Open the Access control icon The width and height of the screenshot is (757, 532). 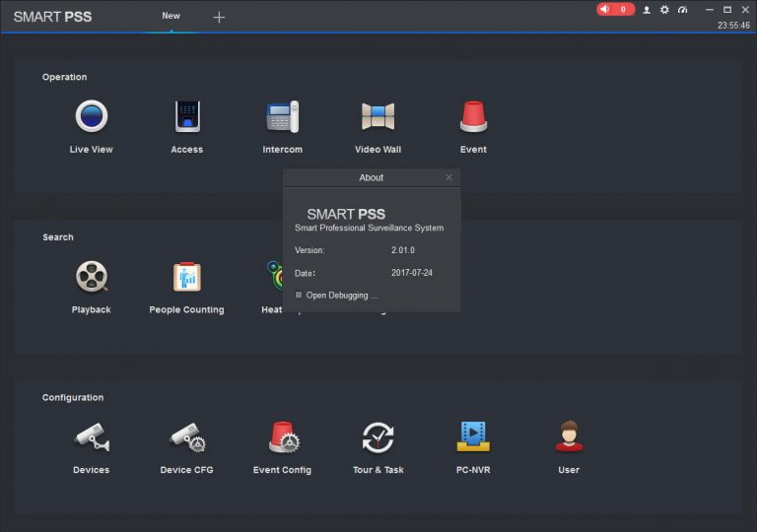point(187,116)
